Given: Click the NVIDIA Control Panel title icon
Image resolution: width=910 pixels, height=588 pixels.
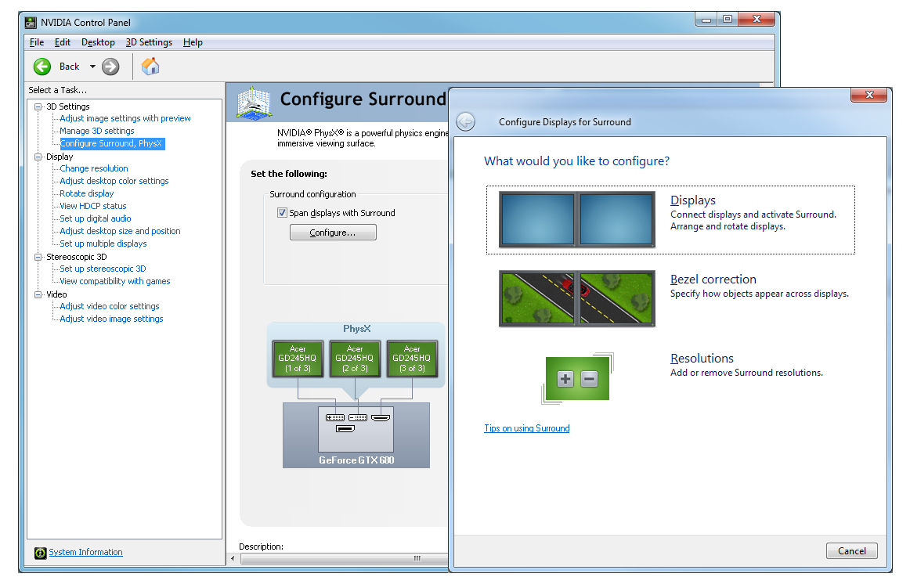Looking at the screenshot, I should pyautogui.click(x=31, y=23).
